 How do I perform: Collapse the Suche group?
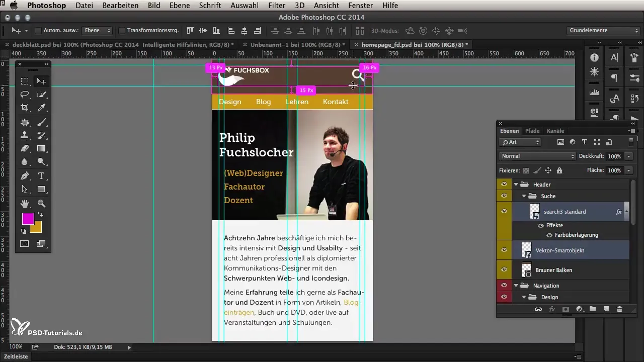(524, 196)
